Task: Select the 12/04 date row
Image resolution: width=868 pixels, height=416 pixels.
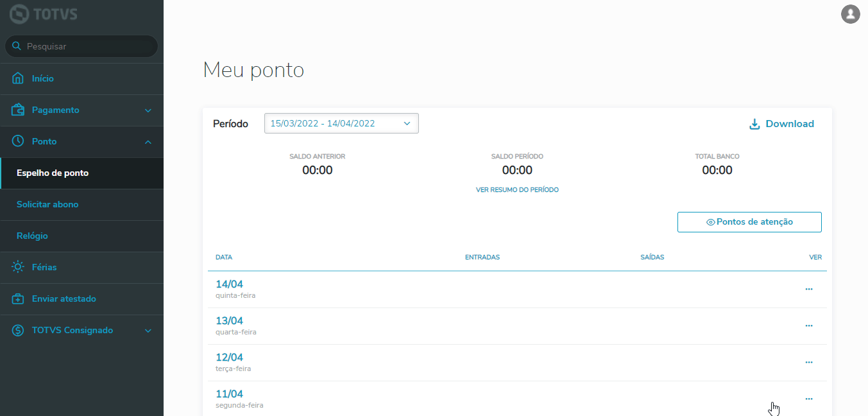Action: [x=517, y=363]
